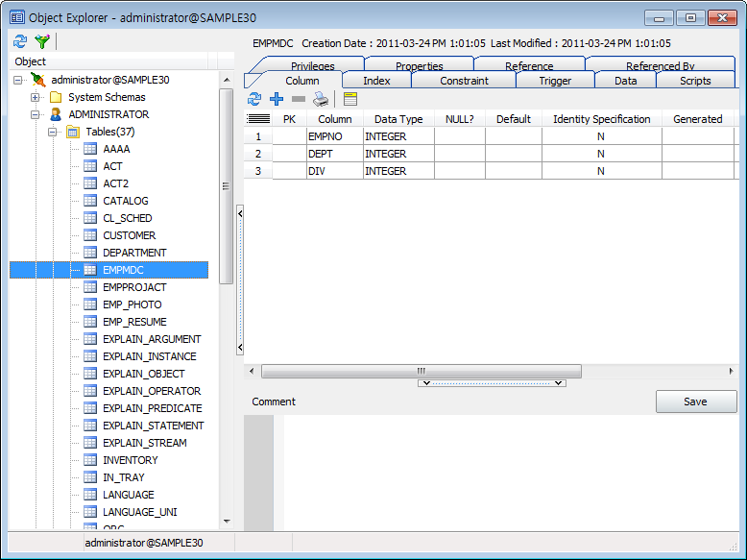Viewport: 747px width, 560px height.
Task: Open the Data tab
Action: coord(625,81)
